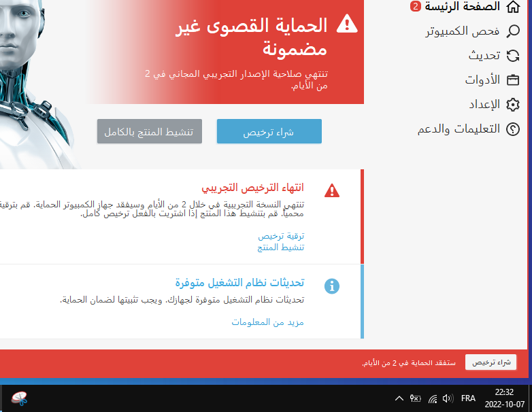The image size is (532, 412).
Task: Click the magnifier scan icon
Action: coord(513,31)
